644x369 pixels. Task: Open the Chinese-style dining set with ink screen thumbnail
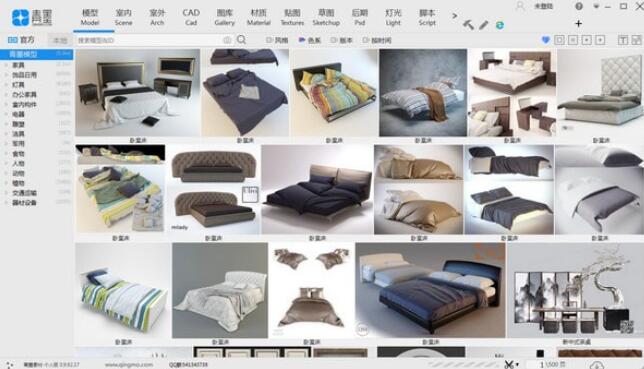point(575,290)
